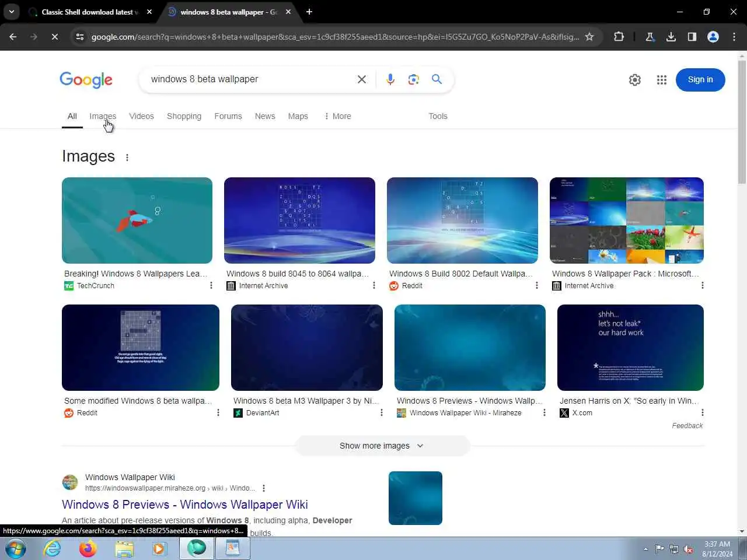Image resolution: width=747 pixels, height=560 pixels.
Task: Open options for Reddit Build 8002 result
Action: (x=537, y=285)
